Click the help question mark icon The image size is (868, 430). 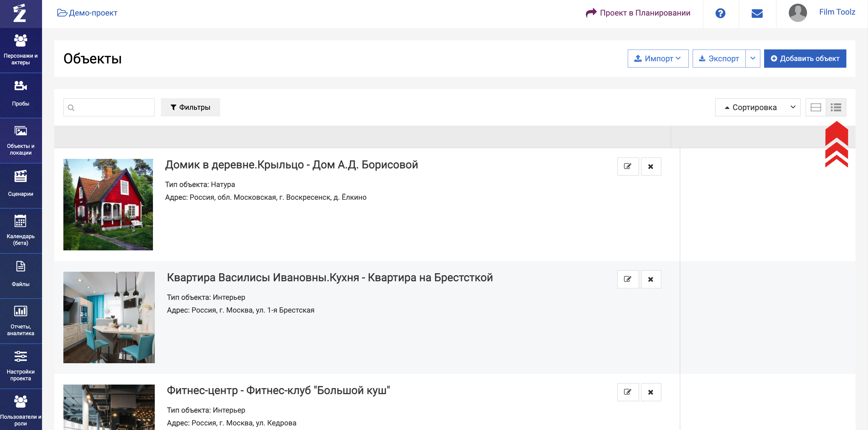[x=721, y=13]
